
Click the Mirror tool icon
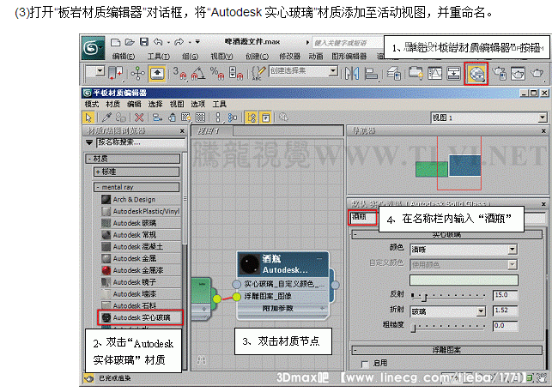point(352,73)
